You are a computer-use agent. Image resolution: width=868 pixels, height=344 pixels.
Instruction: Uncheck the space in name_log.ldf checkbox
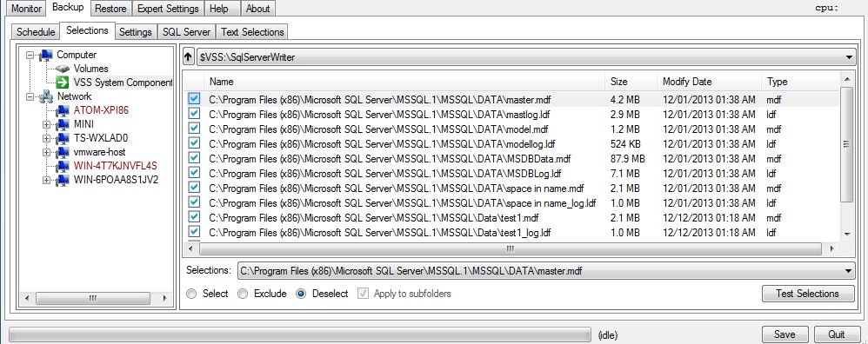tap(194, 202)
